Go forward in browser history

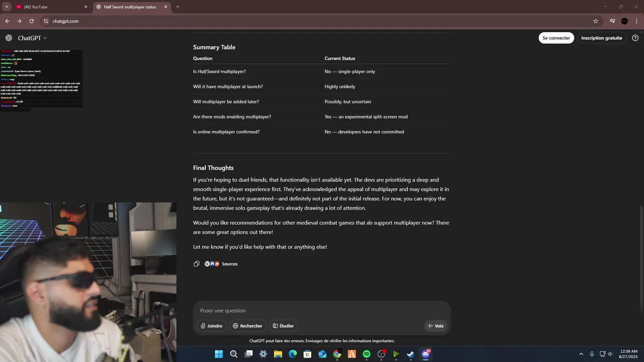19,21
